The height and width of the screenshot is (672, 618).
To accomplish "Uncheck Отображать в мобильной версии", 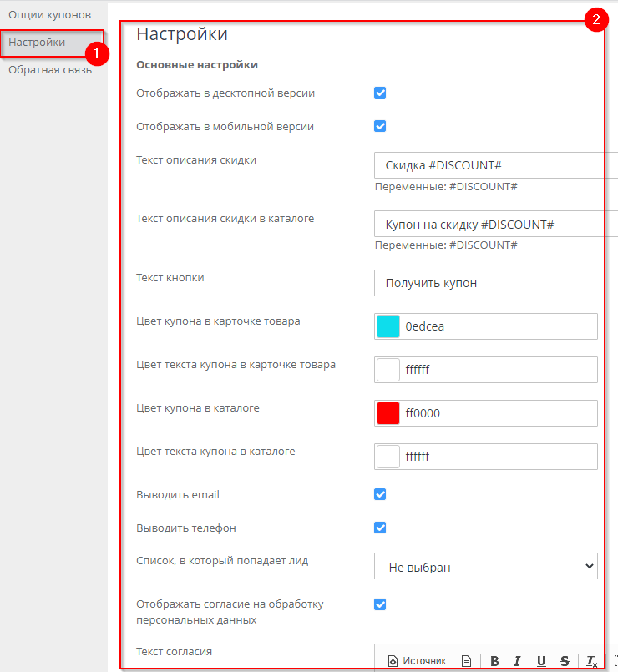I will [380, 126].
